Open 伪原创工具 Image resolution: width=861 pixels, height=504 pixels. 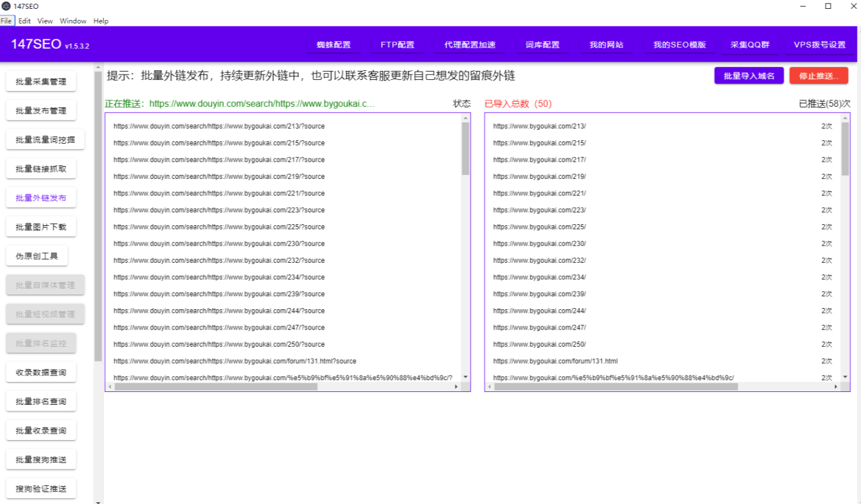[37, 256]
